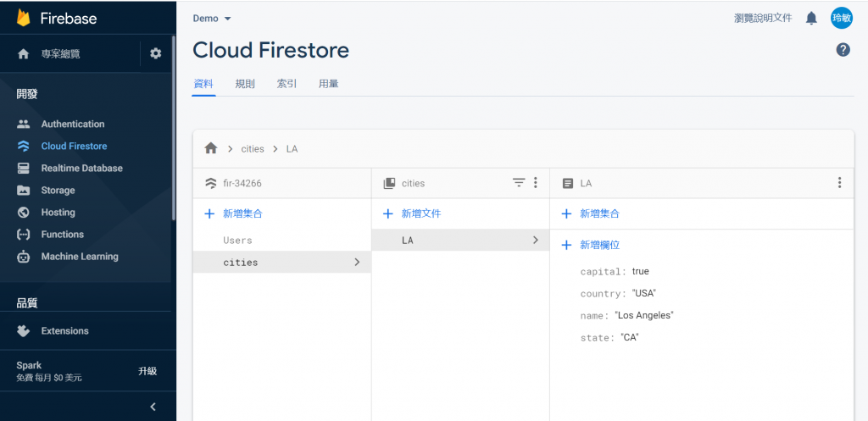
Task: Open LA document three-dot menu
Action: click(840, 183)
